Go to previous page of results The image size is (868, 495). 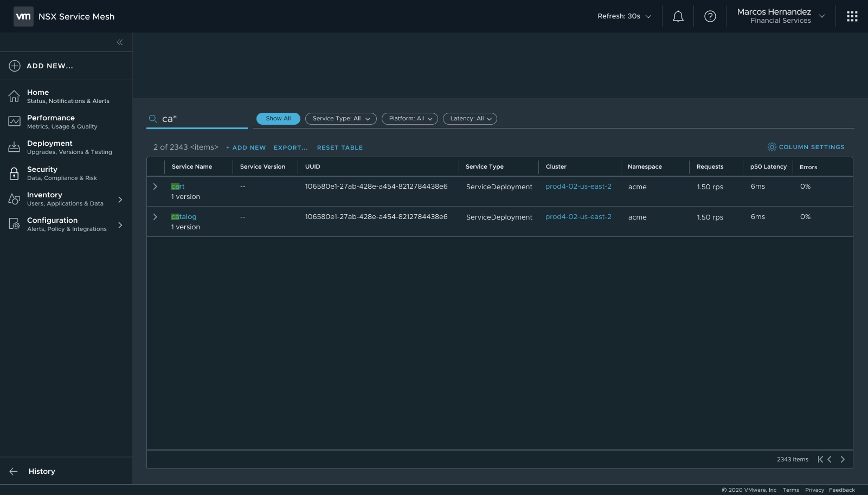tap(830, 459)
